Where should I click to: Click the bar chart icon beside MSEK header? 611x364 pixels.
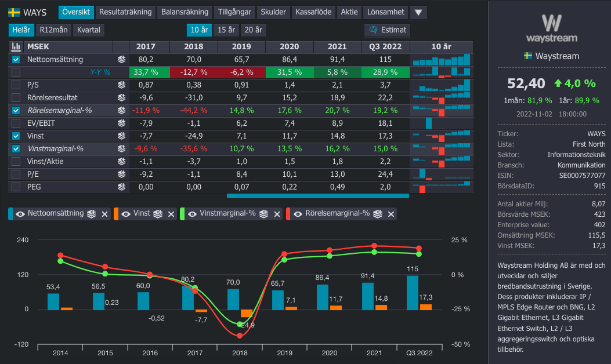coord(16,47)
